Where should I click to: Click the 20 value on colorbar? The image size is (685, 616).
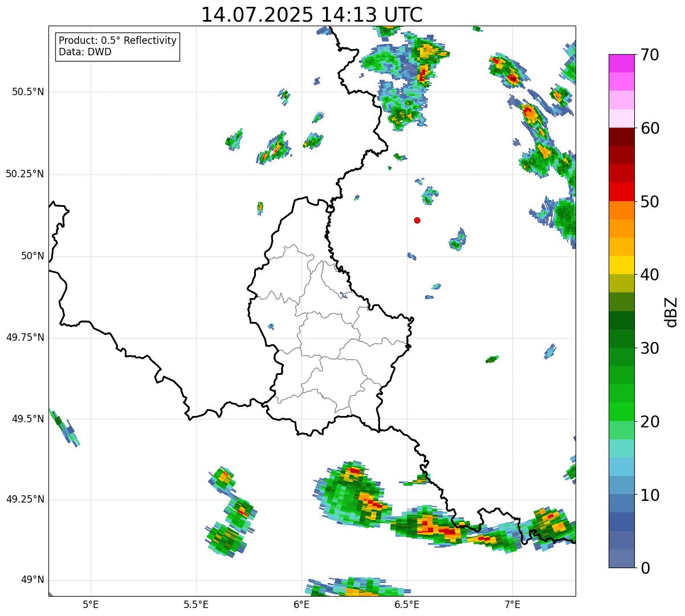pyautogui.click(x=650, y=422)
